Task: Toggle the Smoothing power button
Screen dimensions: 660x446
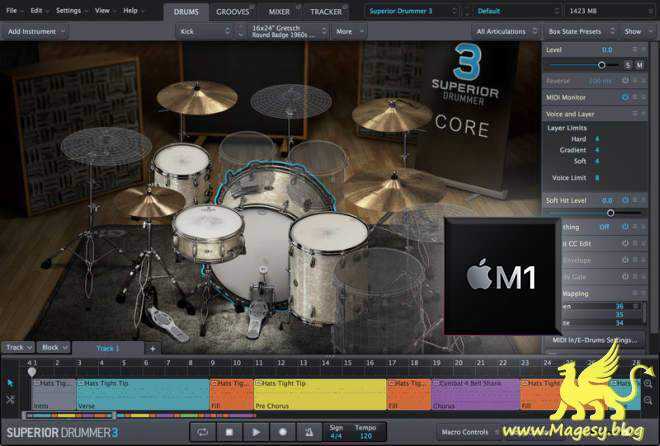Action: coord(625,227)
